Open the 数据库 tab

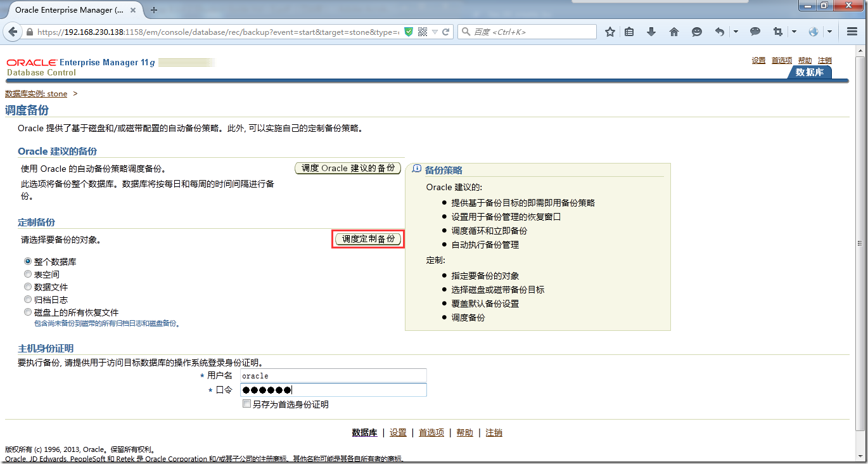(x=810, y=72)
